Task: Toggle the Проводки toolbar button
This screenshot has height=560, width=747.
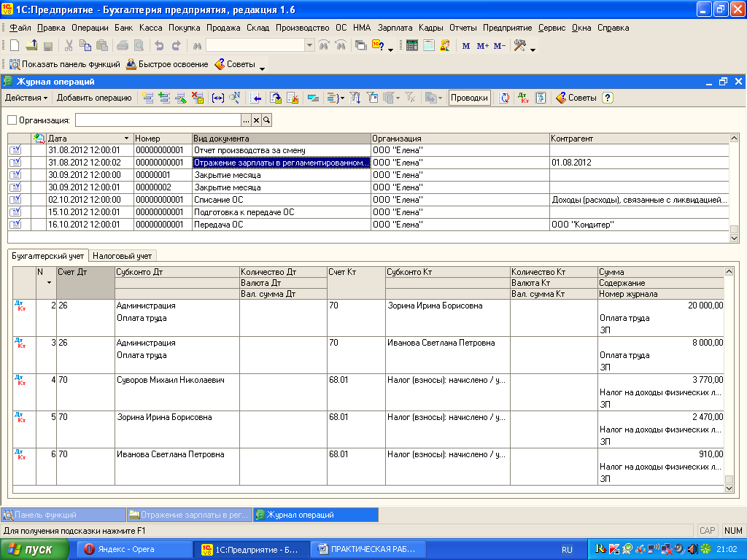Action: click(x=469, y=98)
